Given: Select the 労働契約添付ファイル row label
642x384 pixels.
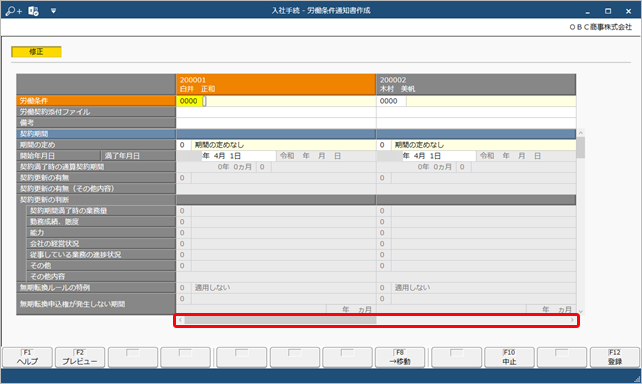Looking at the screenshot, I should point(96,112).
